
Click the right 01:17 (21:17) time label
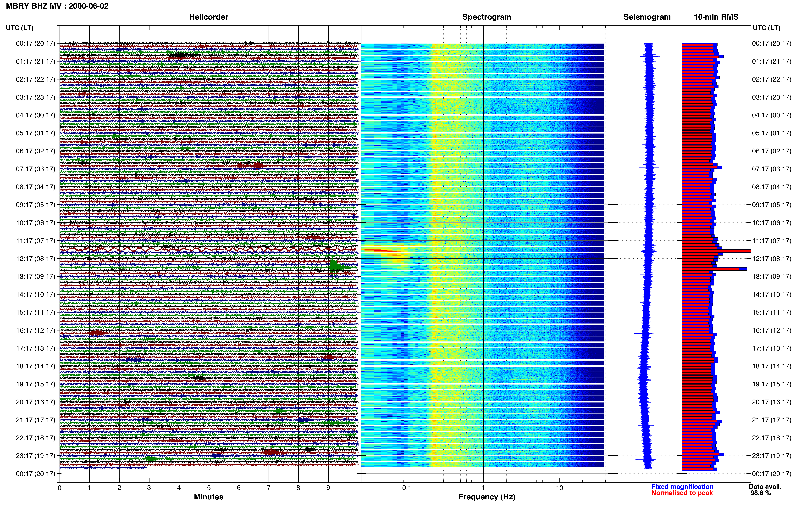click(x=772, y=61)
